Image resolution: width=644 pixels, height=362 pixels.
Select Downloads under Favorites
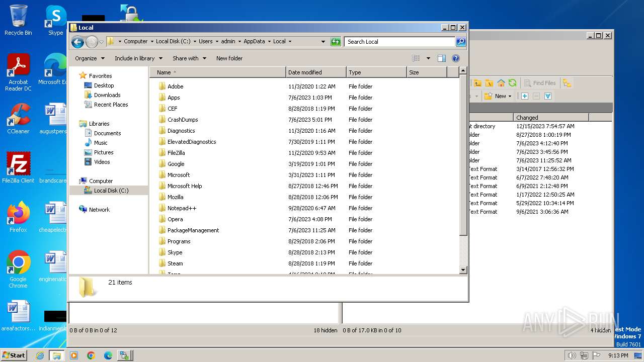pos(107,95)
